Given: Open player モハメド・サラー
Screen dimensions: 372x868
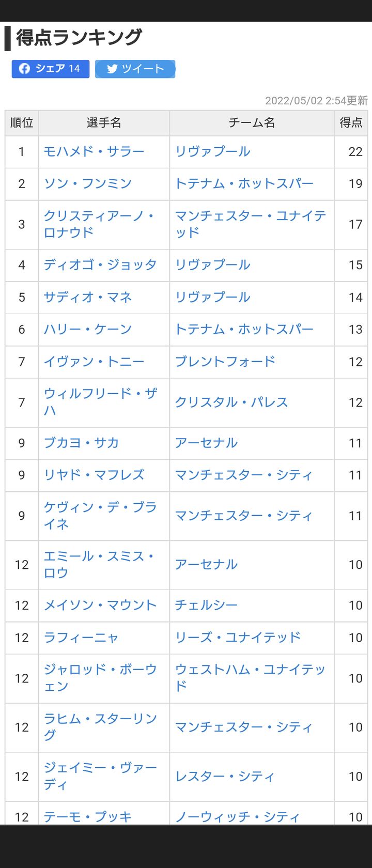Looking at the screenshot, I should 94,151.
